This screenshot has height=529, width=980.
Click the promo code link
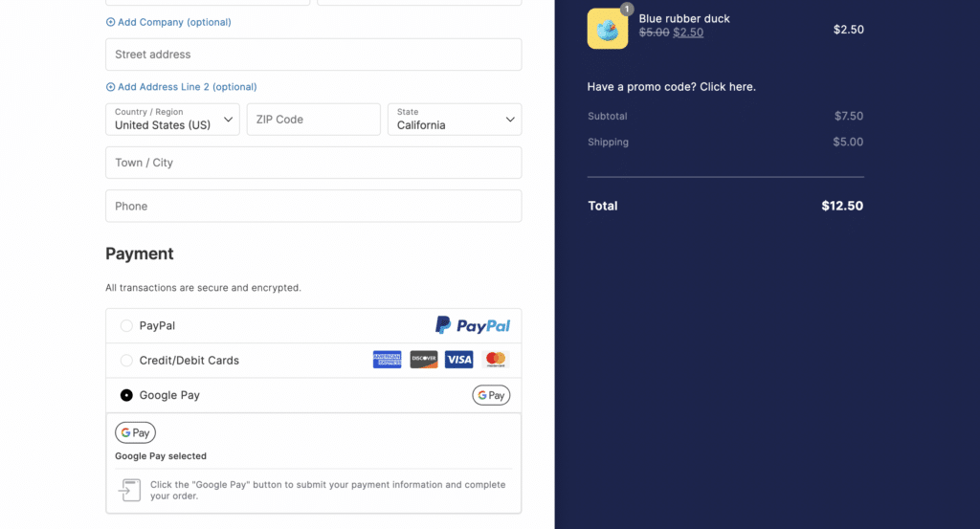671,87
